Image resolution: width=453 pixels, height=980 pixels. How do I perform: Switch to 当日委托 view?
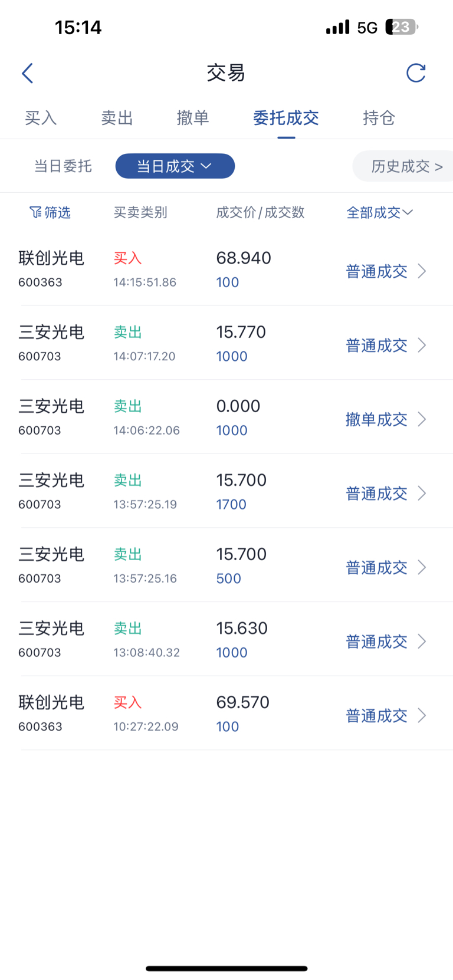63,166
